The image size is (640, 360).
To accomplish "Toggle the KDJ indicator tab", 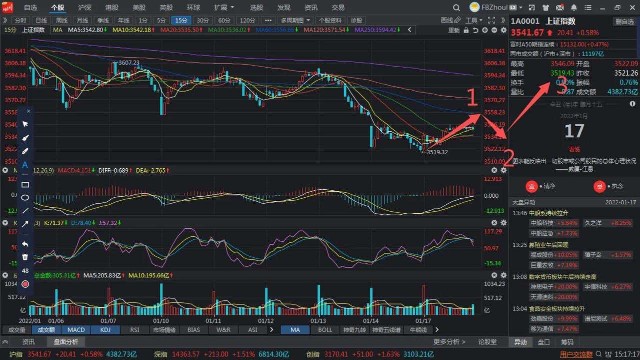I will pos(105,329).
